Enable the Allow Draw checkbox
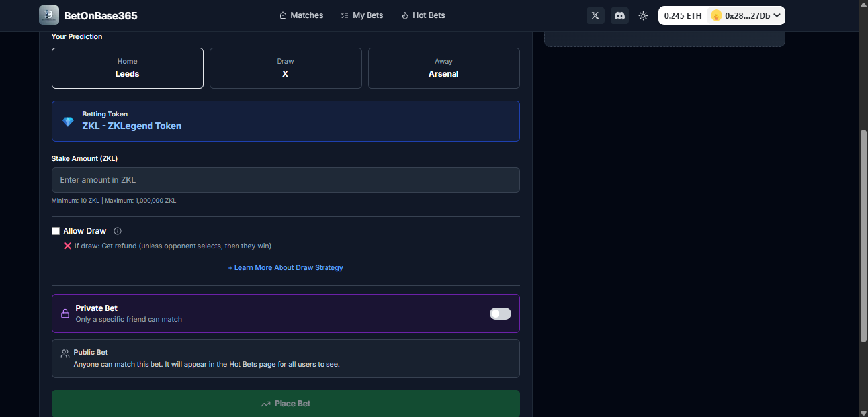This screenshot has width=868, height=417. tap(56, 230)
